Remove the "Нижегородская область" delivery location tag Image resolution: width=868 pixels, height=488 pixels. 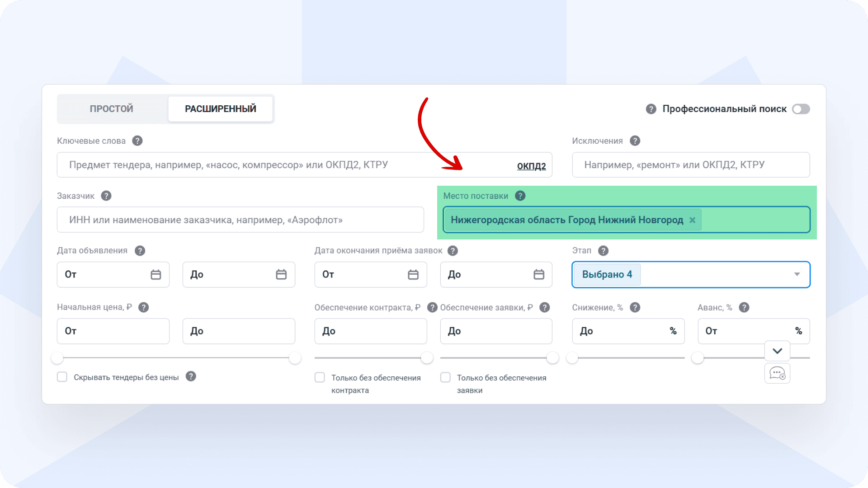(693, 220)
